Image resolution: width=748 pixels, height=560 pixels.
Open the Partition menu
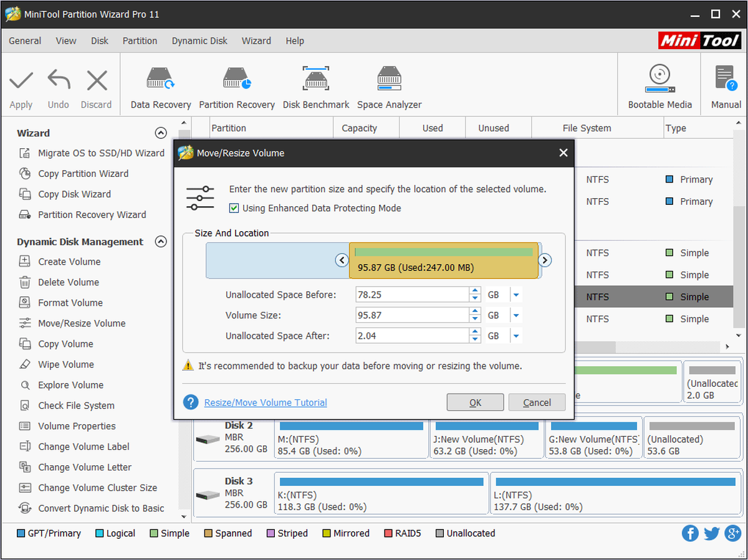tap(140, 40)
